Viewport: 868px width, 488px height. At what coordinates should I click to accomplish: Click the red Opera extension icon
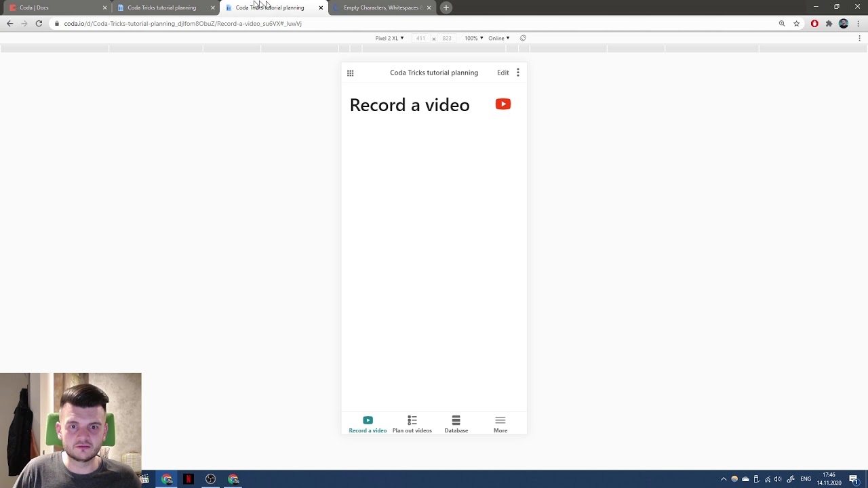click(814, 23)
